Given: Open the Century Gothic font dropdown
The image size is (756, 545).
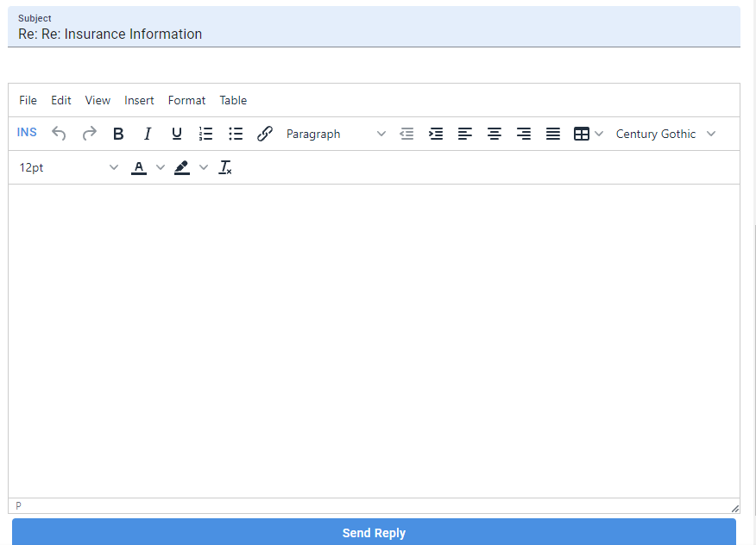Looking at the screenshot, I should click(x=665, y=134).
